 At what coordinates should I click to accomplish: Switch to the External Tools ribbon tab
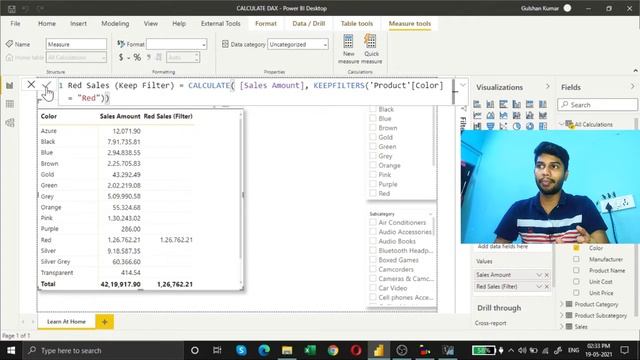220,24
